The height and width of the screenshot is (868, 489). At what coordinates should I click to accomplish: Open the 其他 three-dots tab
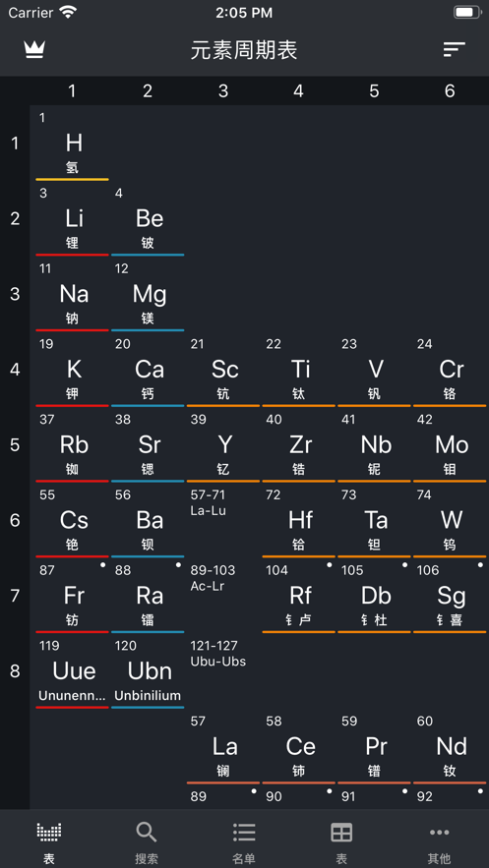[439, 832]
